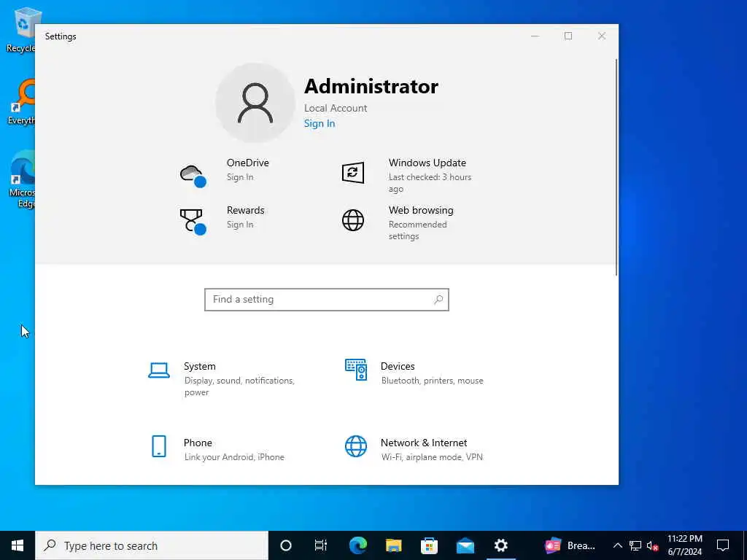Click the muted volume icon in tray
Screen dimensions: 747x560
click(652, 545)
